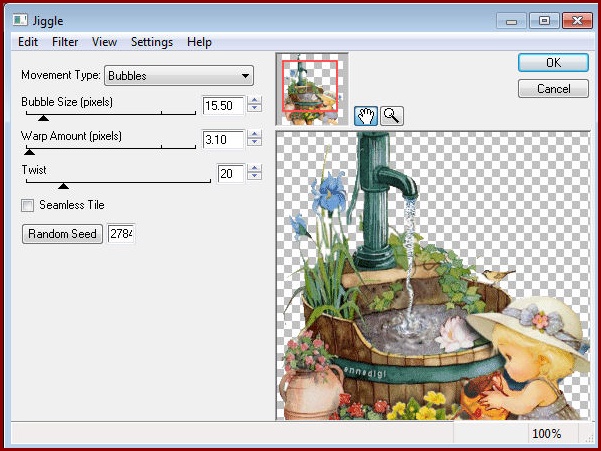Screen dimensions: 601x451
Task: Generate a new Random Seed
Action: click(62, 234)
